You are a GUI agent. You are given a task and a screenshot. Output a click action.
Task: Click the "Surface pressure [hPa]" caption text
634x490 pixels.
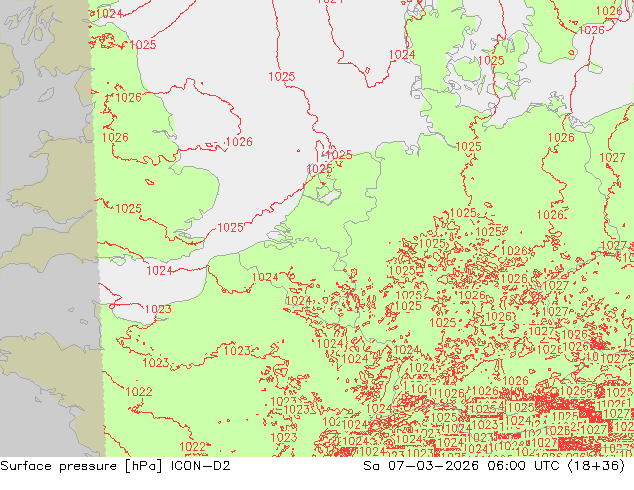coord(81,466)
